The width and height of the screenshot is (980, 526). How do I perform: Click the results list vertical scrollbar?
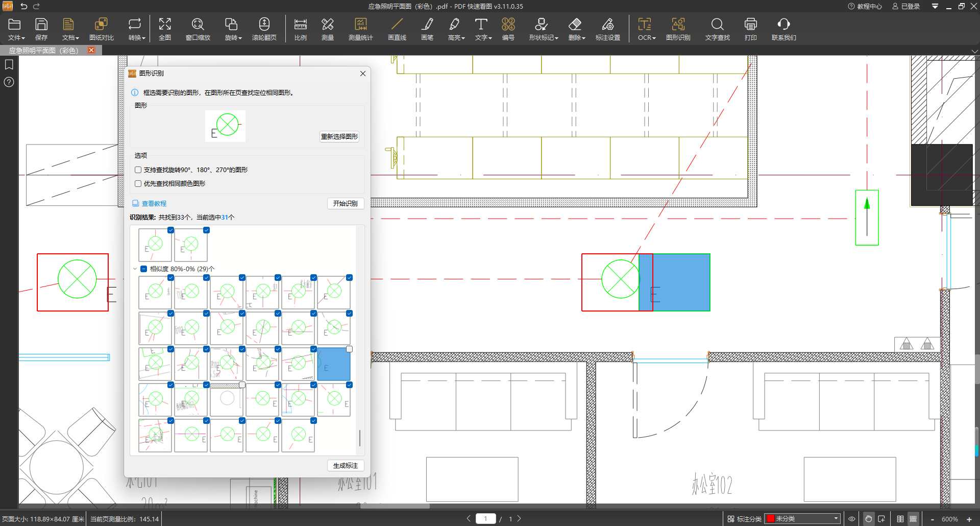click(x=360, y=438)
